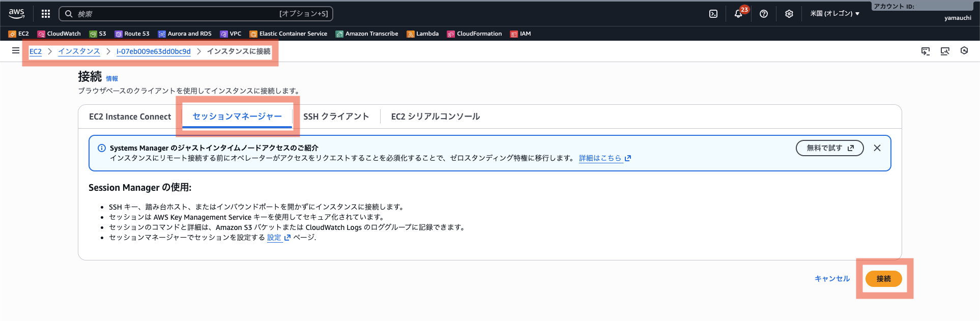Open the 設定 link for Session Manager
Viewport: 980px width, 321px height.
(279, 238)
